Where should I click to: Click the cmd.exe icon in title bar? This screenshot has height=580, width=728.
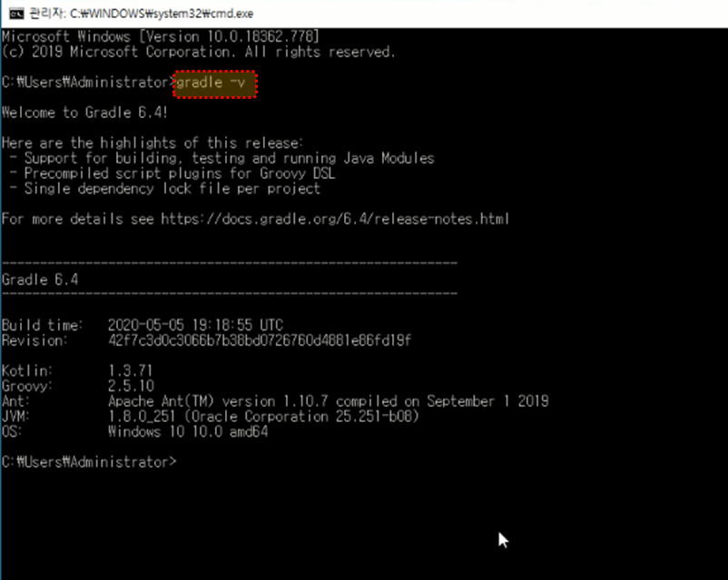pyautogui.click(x=16, y=14)
